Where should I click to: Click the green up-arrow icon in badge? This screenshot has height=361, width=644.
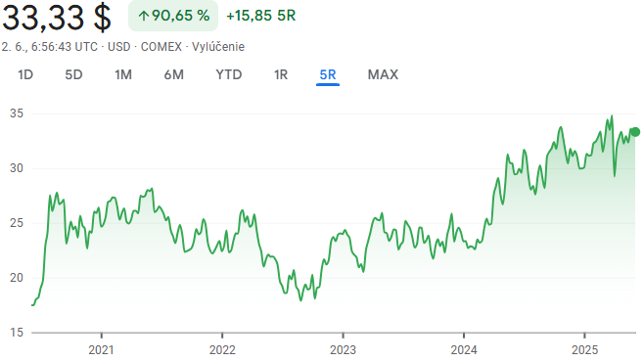click(x=143, y=16)
